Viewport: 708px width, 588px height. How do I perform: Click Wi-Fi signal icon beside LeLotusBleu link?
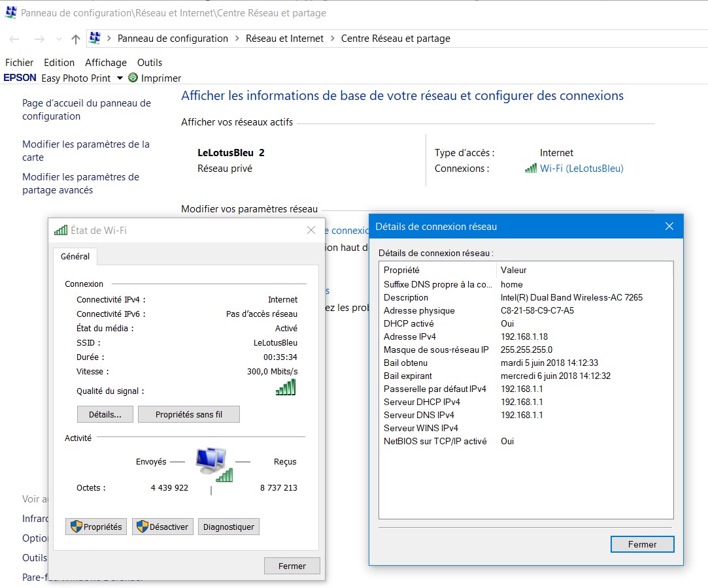[x=531, y=169]
